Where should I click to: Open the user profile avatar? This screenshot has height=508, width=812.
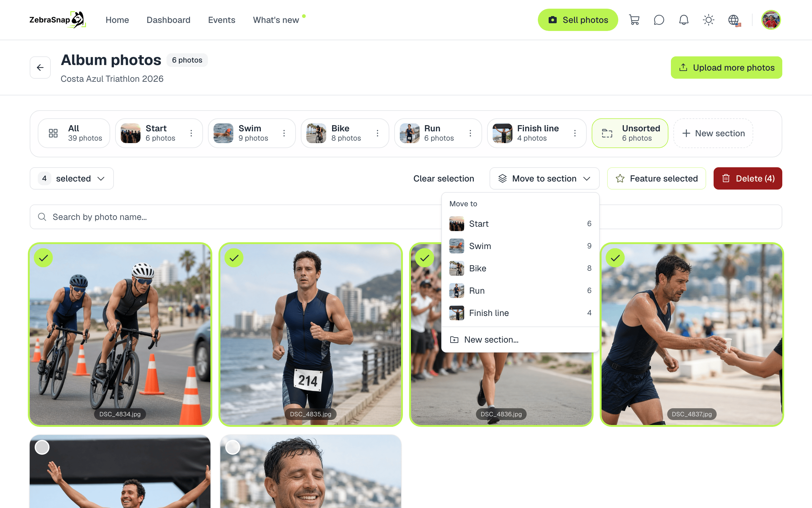[771, 20]
